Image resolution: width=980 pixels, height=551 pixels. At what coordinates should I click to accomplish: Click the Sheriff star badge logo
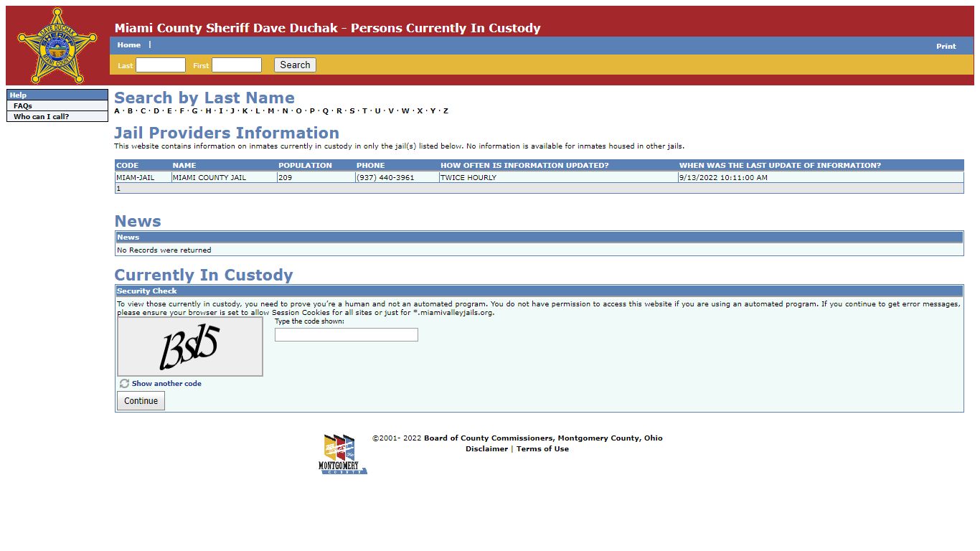point(57,46)
